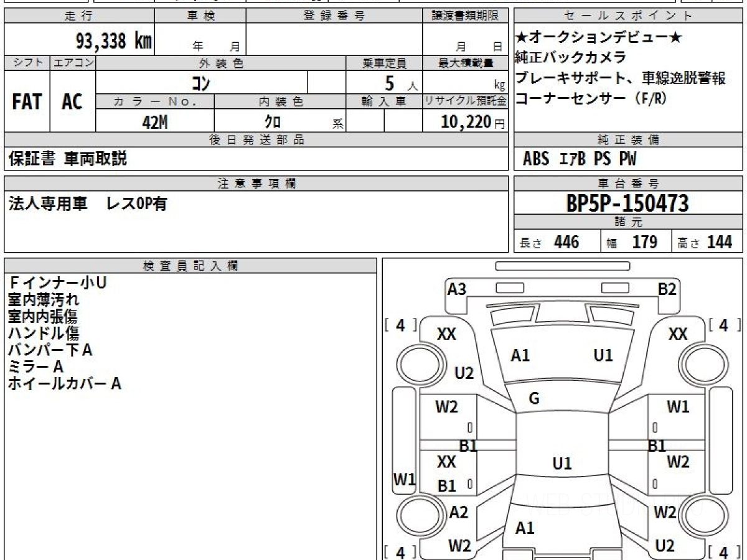Click the 後日発送部品 header

[x=256, y=140]
